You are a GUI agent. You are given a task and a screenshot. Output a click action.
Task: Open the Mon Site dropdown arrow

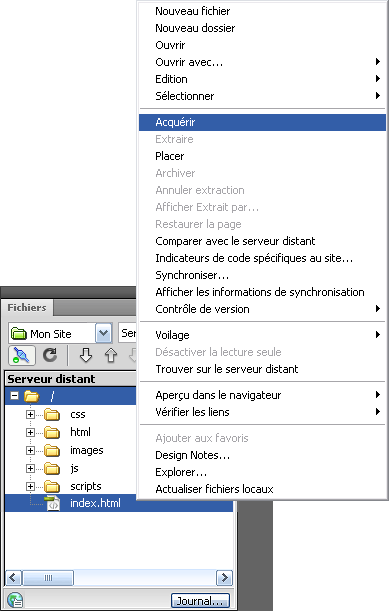pos(103,333)
